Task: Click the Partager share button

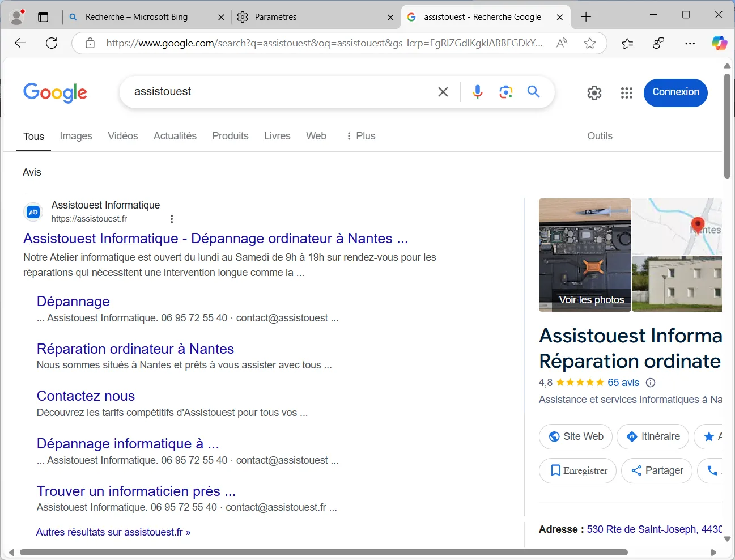Action: pyautogui.click(x=657, y=470)
